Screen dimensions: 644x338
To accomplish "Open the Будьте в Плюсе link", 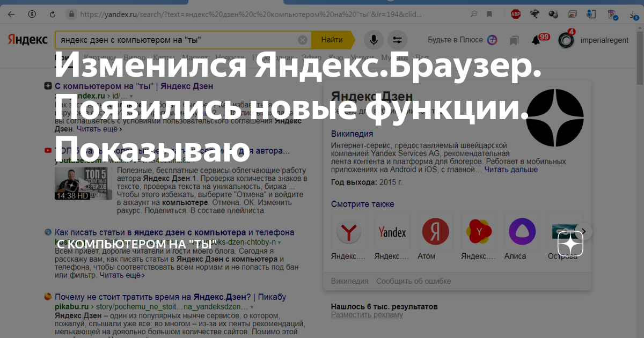I will (x=456, y=40).
